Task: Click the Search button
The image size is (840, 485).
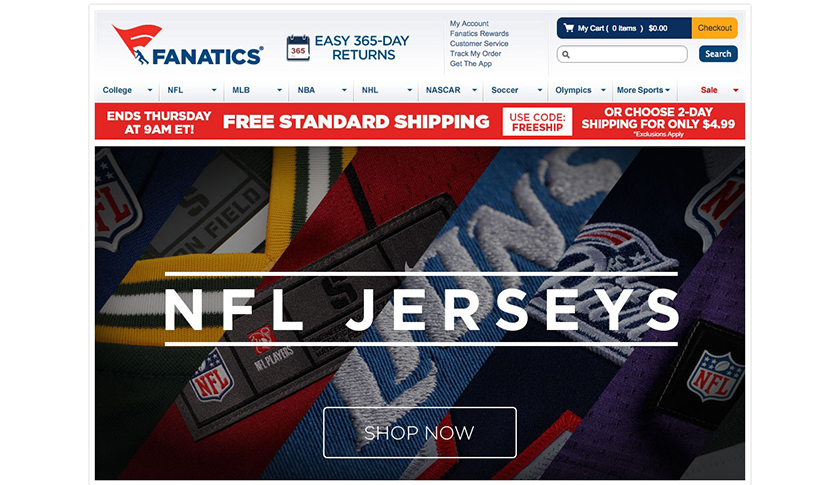Action: tap(718, 54)
